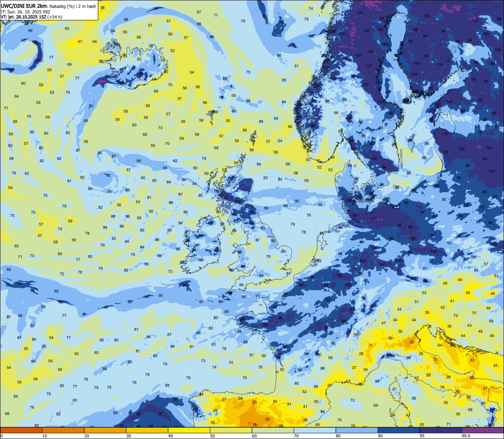Click the "15" humidity value over southern Spain
This screenshot has height=439, width=504.
254,424
